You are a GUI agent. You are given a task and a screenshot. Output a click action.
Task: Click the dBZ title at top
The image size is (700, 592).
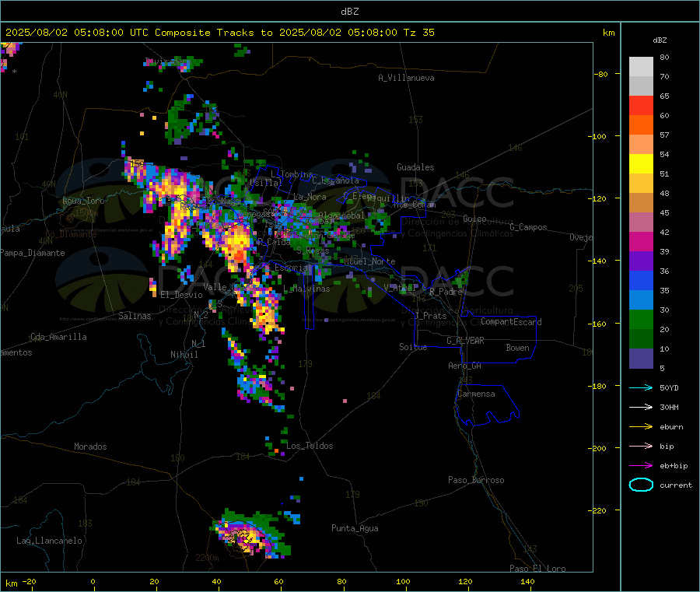(349, 12)
